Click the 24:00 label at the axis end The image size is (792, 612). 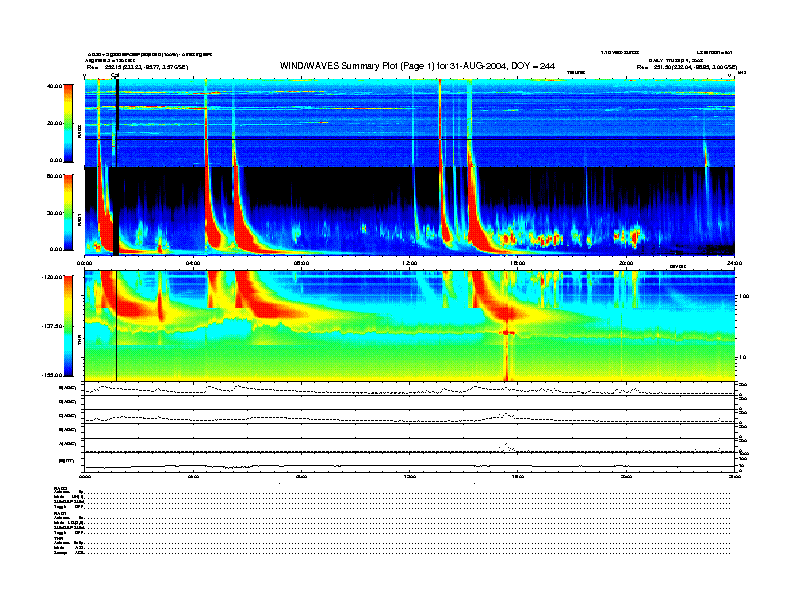click(733, 262)
